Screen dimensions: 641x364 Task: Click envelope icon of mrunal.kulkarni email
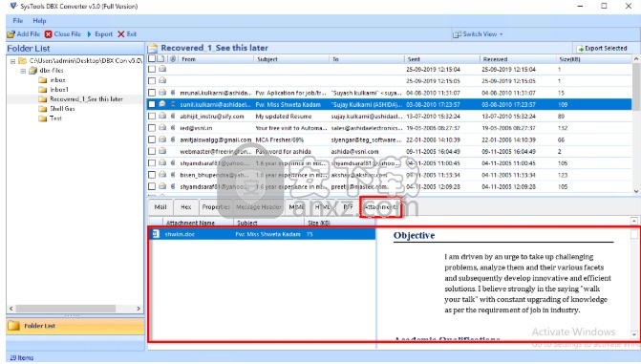[162, 93]
